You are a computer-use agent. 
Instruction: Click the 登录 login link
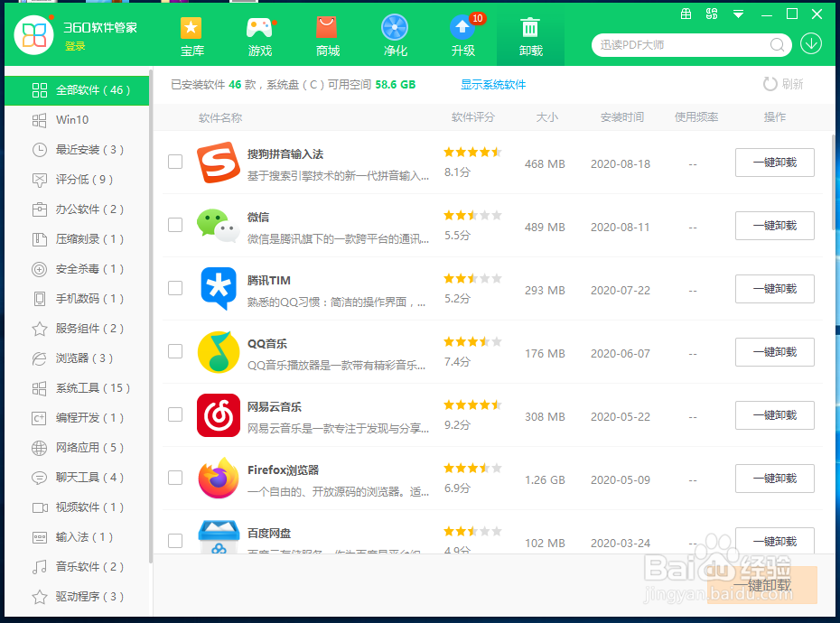(x=75, y=47)
